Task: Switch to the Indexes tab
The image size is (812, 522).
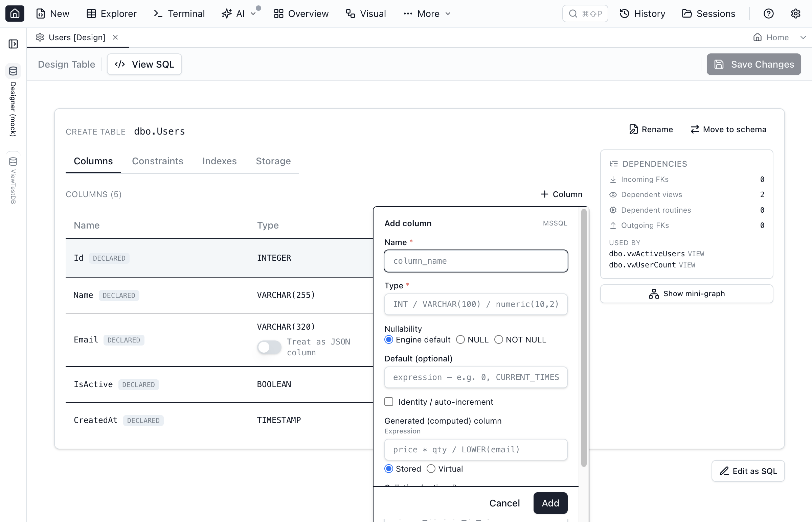Action: [x=220, y=161]
